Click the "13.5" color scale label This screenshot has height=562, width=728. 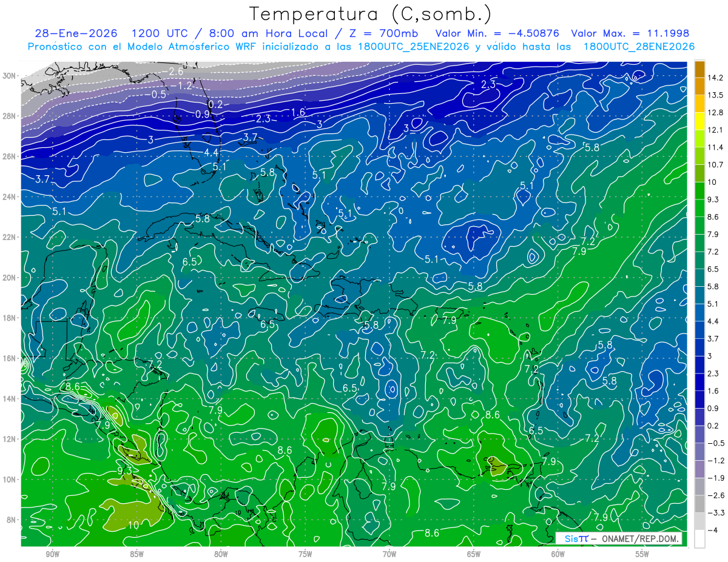(715, 95)
